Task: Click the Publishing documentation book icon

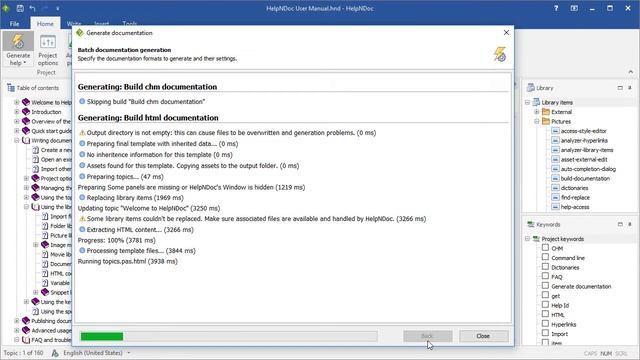Action: pyautogui.click(x=26, y=321)
